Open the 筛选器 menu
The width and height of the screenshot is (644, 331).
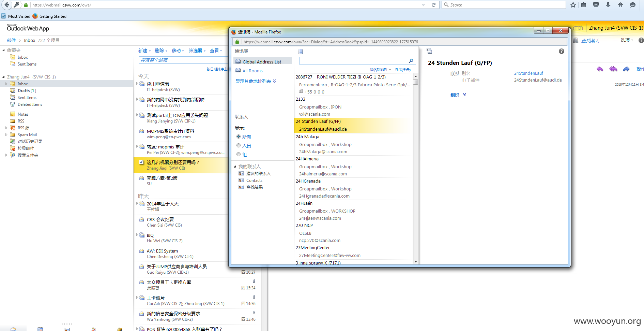(x=197, y=51)
